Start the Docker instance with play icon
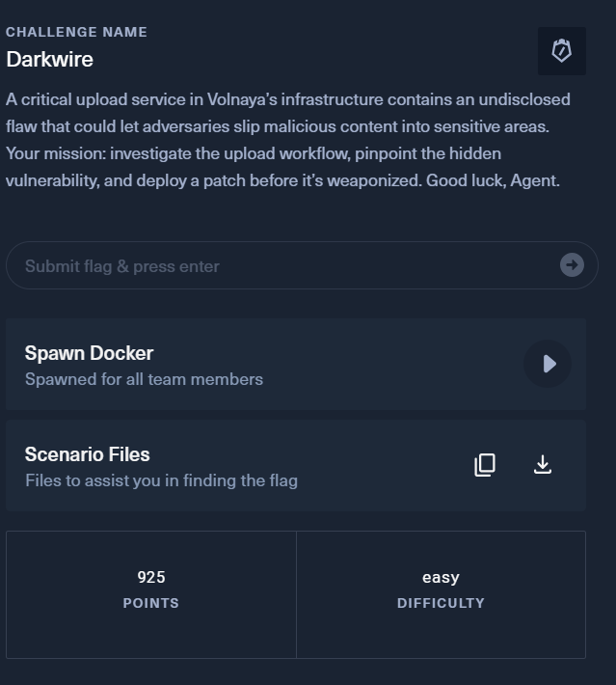This screenshot has width=616, height=685. click(548, 364)
